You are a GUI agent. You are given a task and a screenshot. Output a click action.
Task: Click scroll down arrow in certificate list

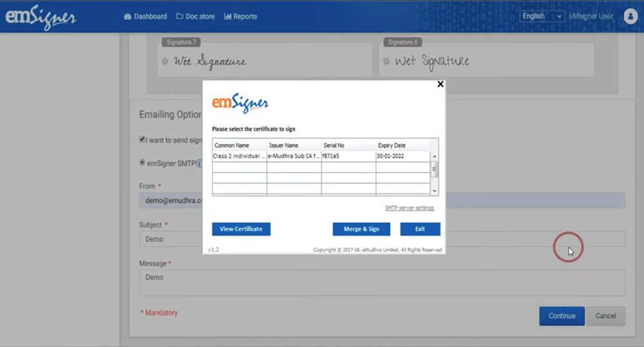tap(435, 191)
